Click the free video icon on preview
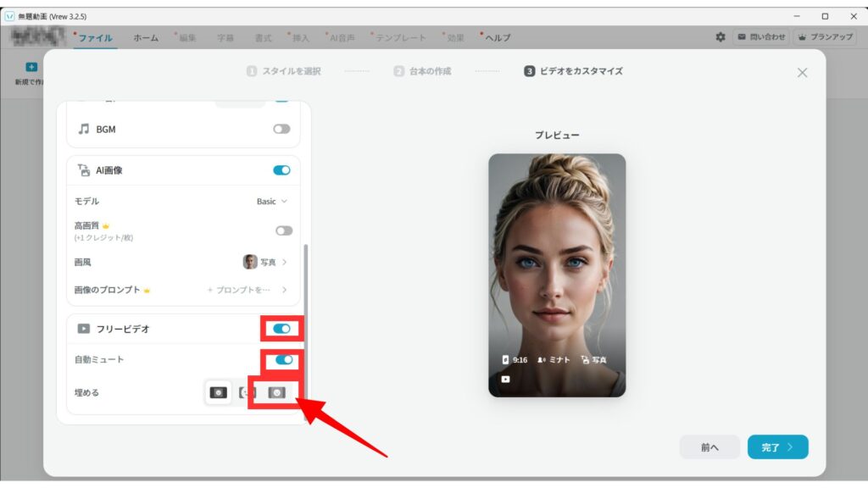 pos(505,379)
